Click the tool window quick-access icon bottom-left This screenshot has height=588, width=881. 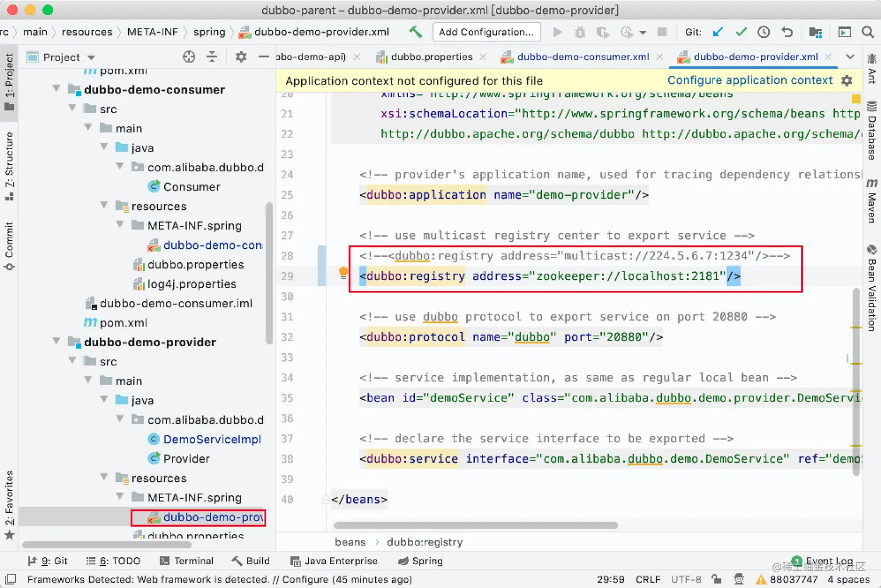(x=10, y=579)
